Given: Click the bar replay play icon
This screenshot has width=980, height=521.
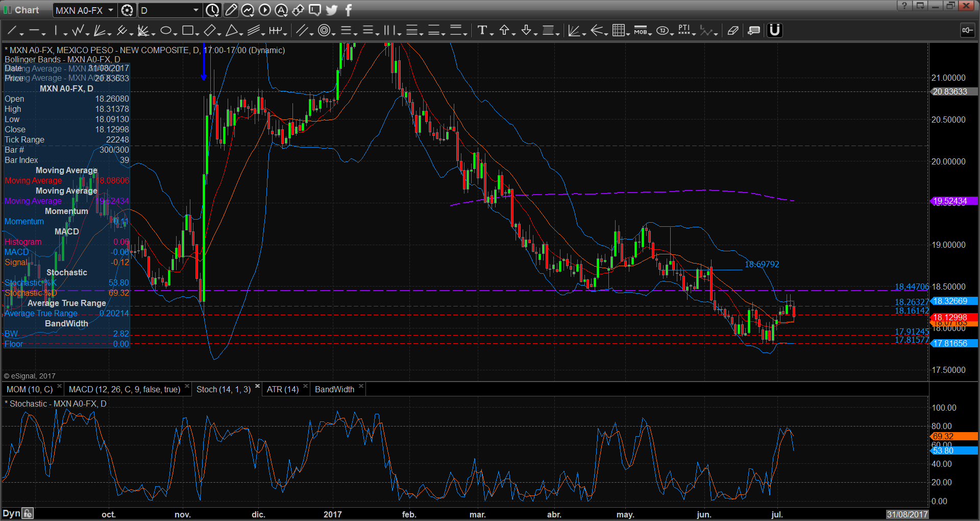Looking at the screenshot, I should (x=264, y=10).
